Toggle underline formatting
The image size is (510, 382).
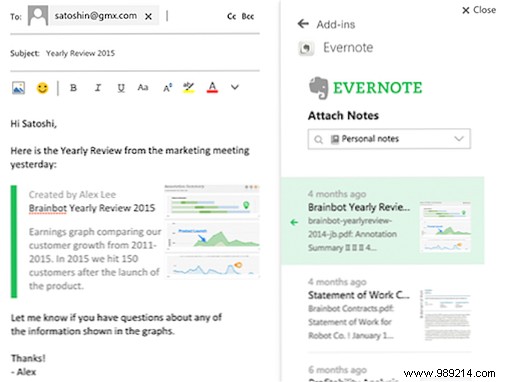point(121,88)
